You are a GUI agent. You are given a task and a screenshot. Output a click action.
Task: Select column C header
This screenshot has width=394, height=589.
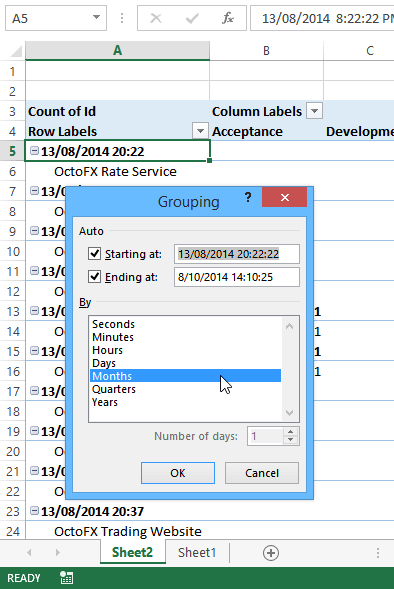pos(370,50)
